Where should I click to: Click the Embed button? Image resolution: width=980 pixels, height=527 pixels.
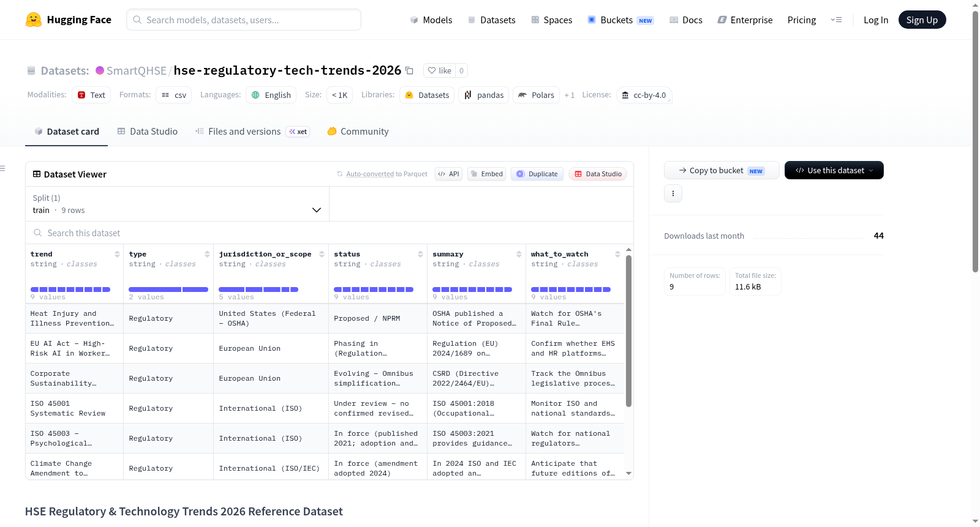[486, 174]
